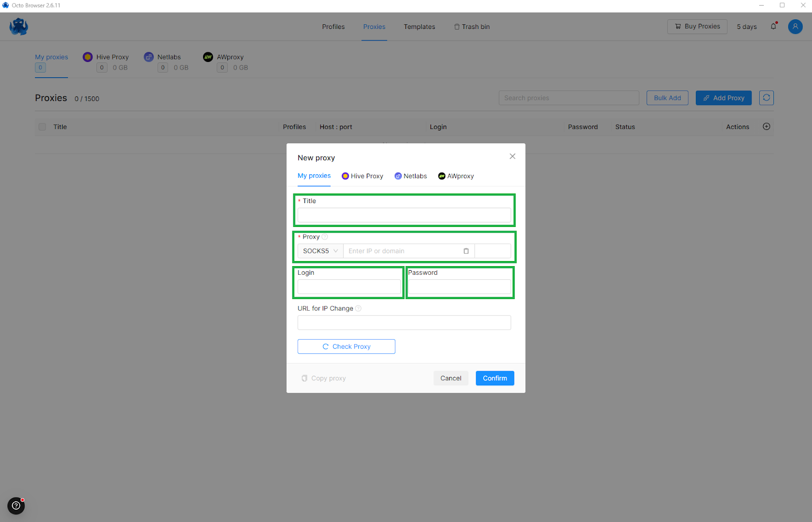Open the notifications bell
This screenshot has height=522, width=812.
773,26
